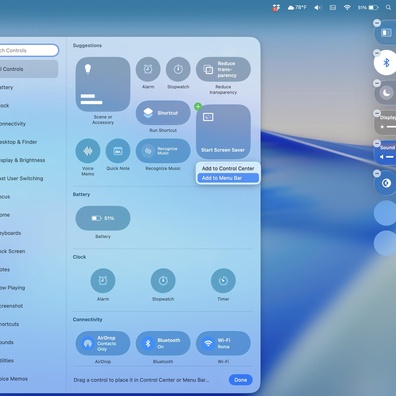Open Spotlight search in the menu bar
The height and width of the screenshot is (396, 396).
[x=388, y=7]
